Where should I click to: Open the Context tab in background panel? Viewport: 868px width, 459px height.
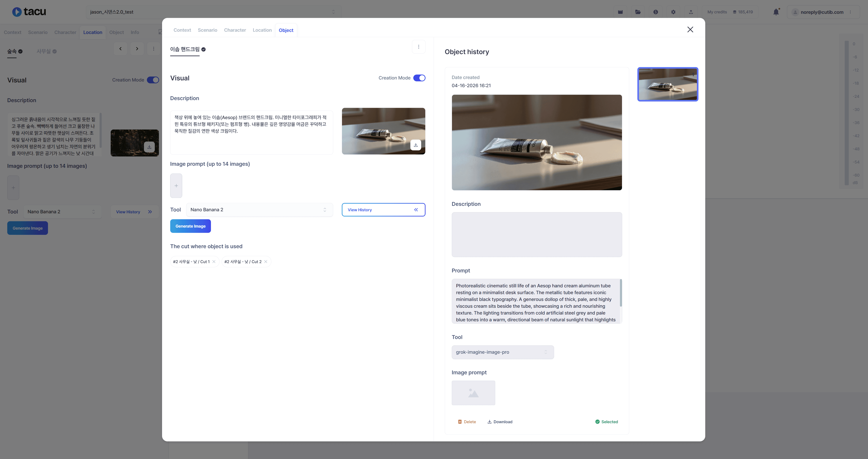(12, 32)
